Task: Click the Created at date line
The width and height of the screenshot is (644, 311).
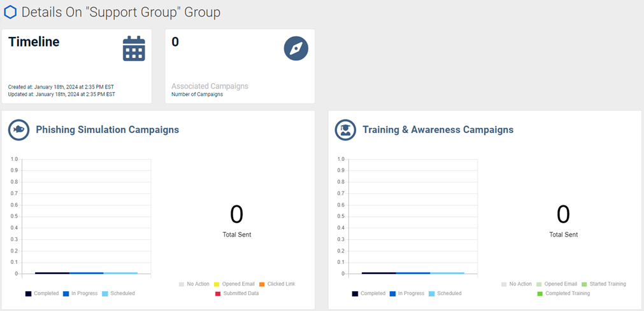Action: pyautogui.click(x=61, y=87)
